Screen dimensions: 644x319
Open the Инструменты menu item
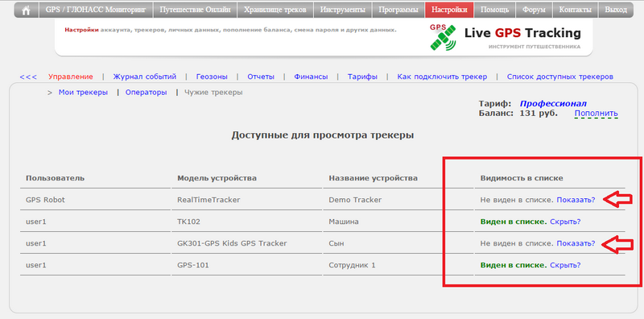[342, 10]
